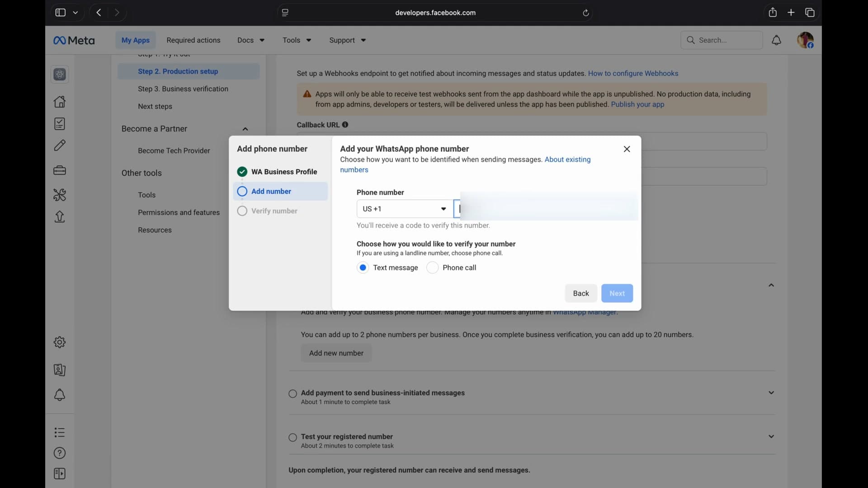
Task: Open Safari share menu
Action: tap(773, 13)
